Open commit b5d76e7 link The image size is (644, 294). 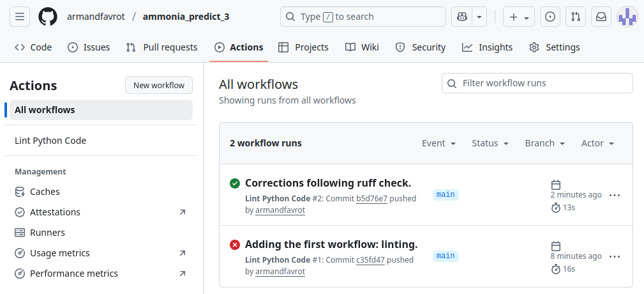(371, 199)
